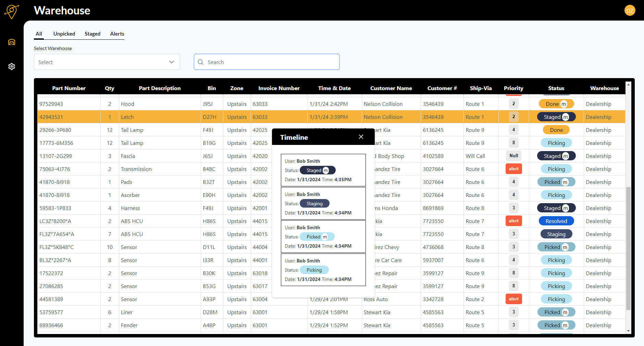
Task: Switch to the Unpicked tab
Action: pos(64,34)
